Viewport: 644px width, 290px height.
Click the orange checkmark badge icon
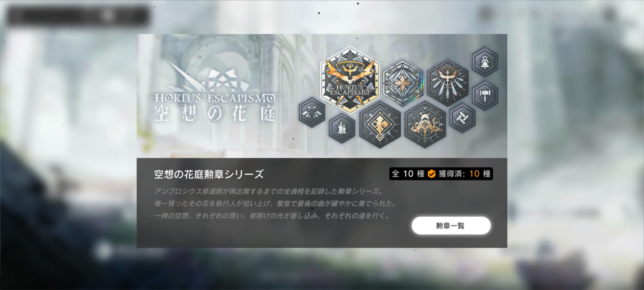click(x=431, y=174)
